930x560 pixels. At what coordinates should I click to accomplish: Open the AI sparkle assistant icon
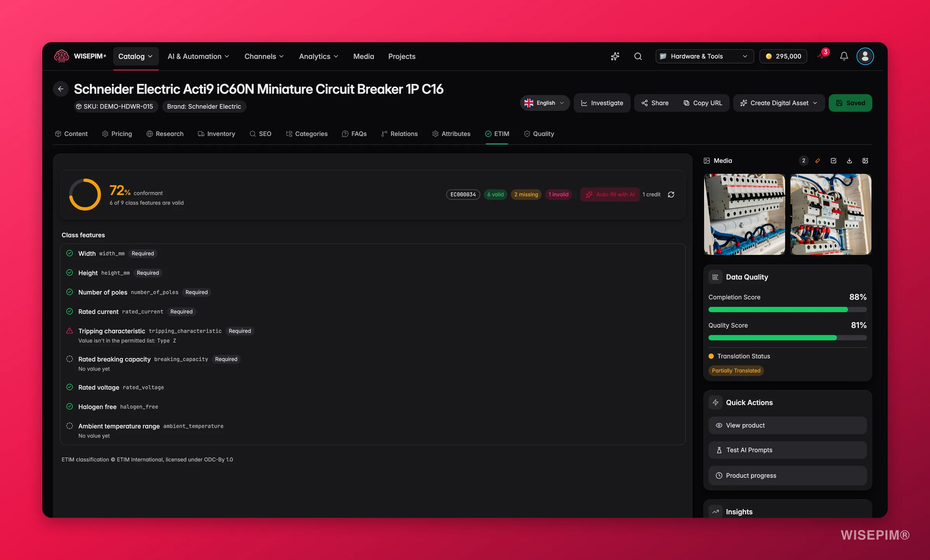coord(615,57)
